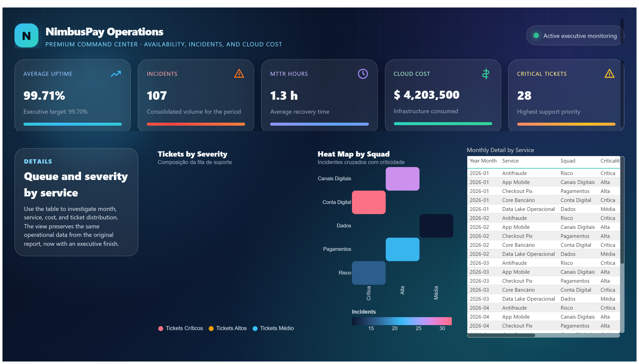Select the Tickets Críticos legend marker

coord(161,329)
